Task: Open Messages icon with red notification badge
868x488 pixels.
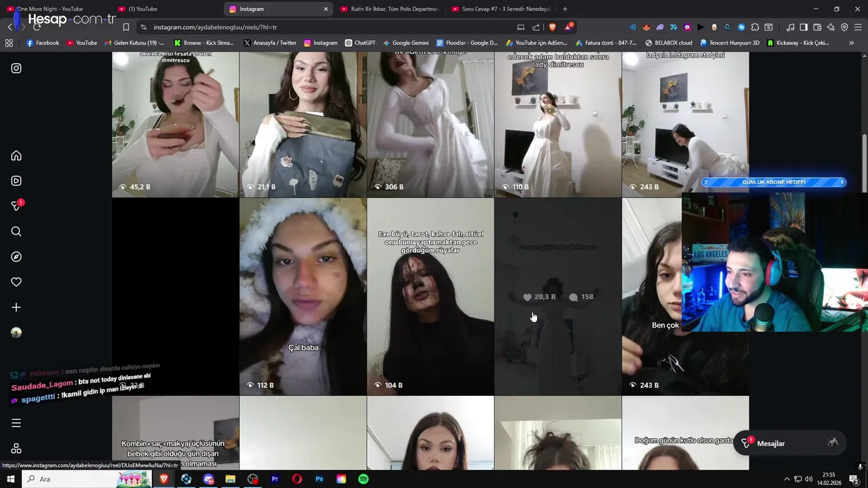Action: [x=16, y=206]
